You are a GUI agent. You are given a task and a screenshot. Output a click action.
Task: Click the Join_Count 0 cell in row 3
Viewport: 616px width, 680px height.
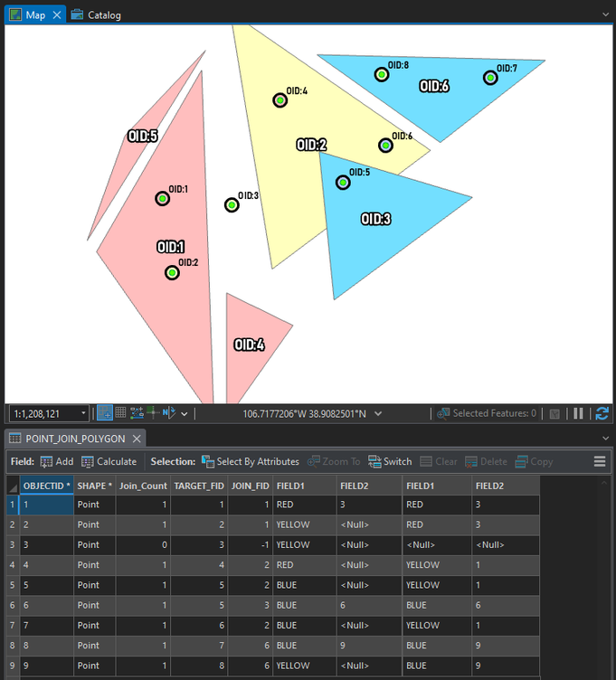143,544
